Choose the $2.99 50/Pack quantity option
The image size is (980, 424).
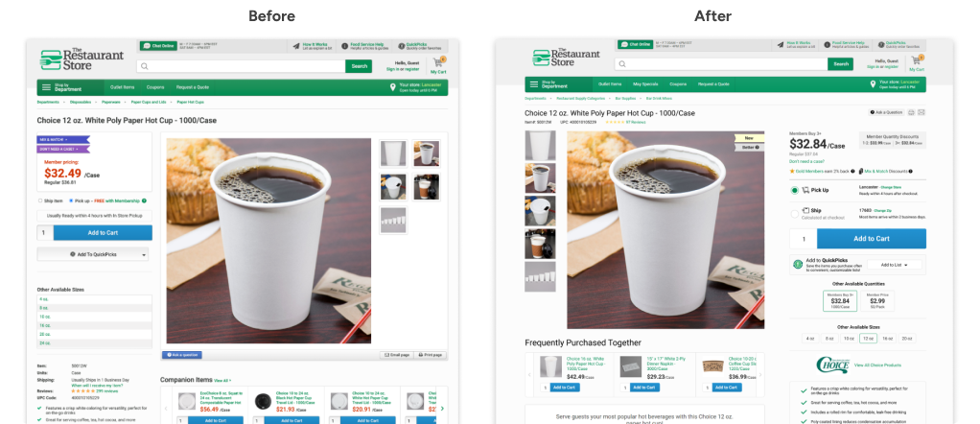click(x=877, y=301)
